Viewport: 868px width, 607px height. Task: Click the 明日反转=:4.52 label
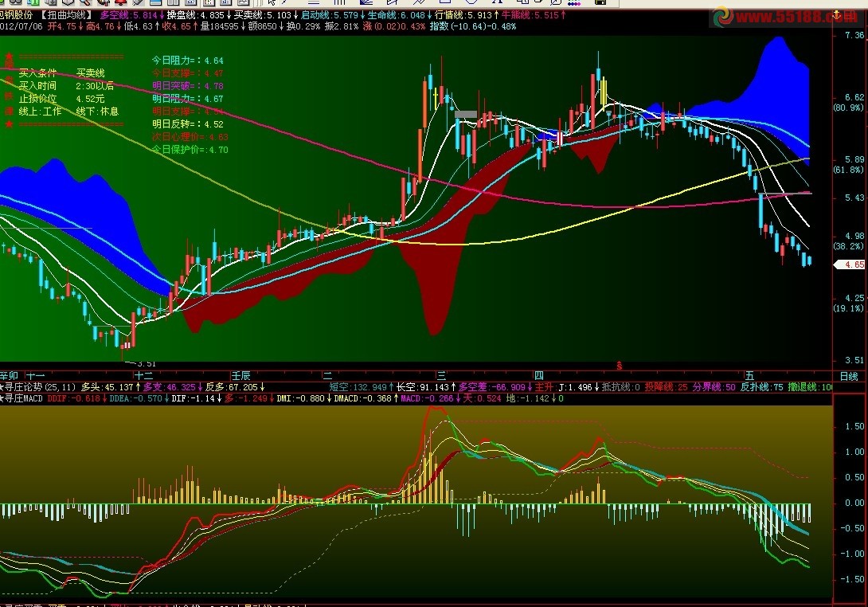(188, 124)
